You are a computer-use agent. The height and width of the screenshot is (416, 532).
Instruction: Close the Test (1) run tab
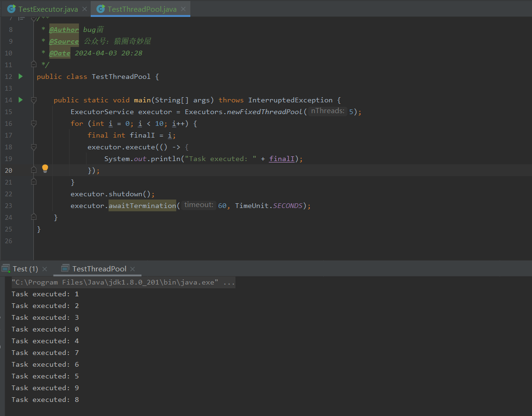click(45, 269)
